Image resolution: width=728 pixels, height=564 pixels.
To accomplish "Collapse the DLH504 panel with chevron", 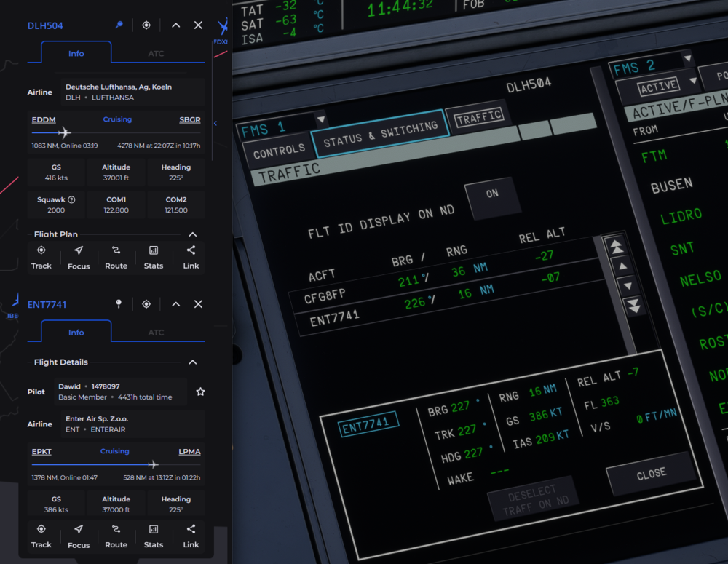I will pos(176,25).
